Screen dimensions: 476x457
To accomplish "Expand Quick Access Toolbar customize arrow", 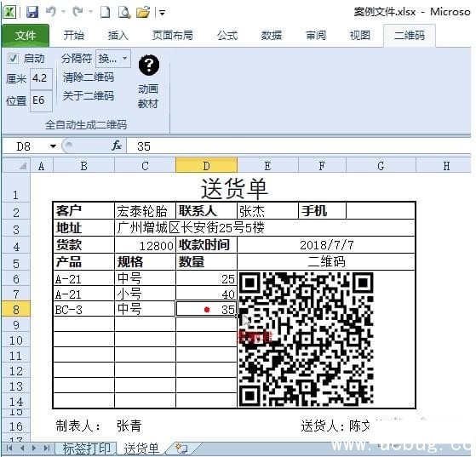I will point(163,13).
